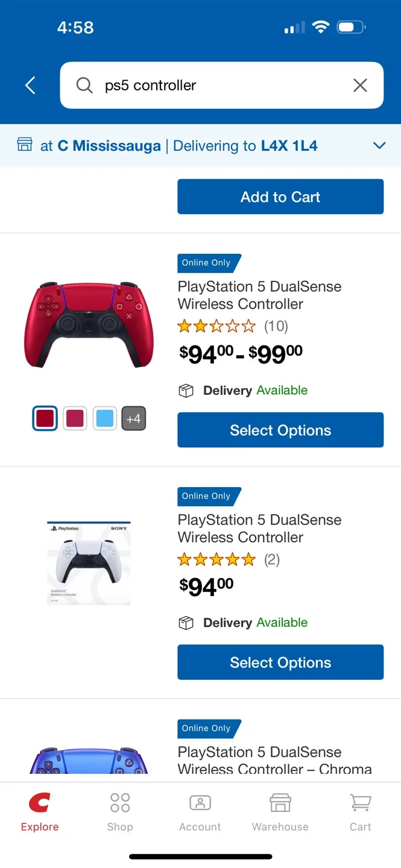Open the Cart icon

(360, 802)
